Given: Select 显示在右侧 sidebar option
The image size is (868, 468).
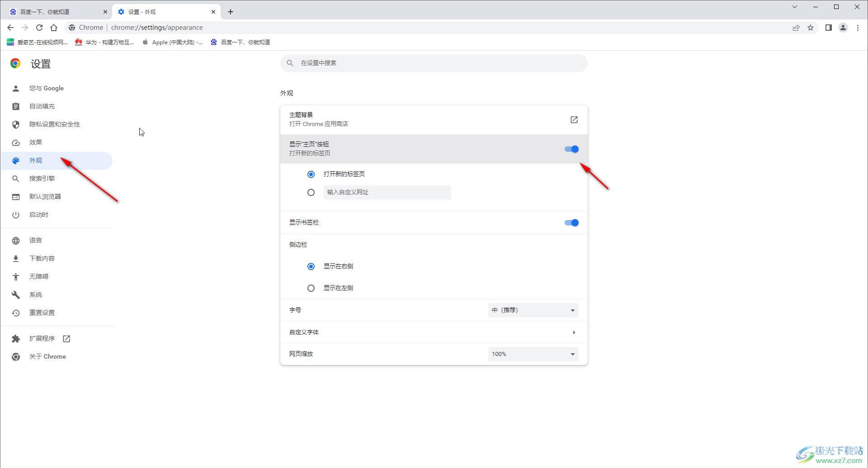Looking at the screenshot, I should tap(311, 267).
